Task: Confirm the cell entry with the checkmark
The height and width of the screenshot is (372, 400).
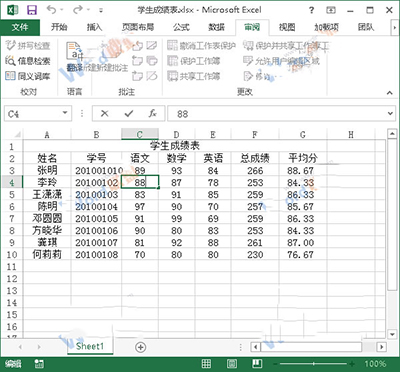Action: click(x=129, y=114)
